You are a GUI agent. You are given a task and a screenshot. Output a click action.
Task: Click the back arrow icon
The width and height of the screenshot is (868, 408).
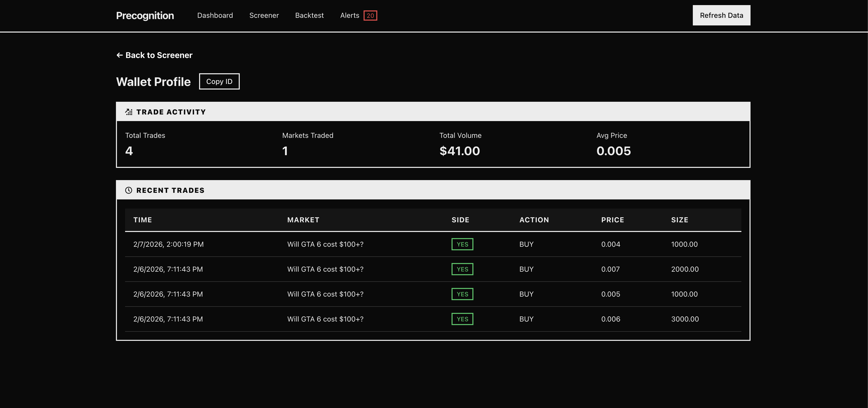[x=119, y=55]
